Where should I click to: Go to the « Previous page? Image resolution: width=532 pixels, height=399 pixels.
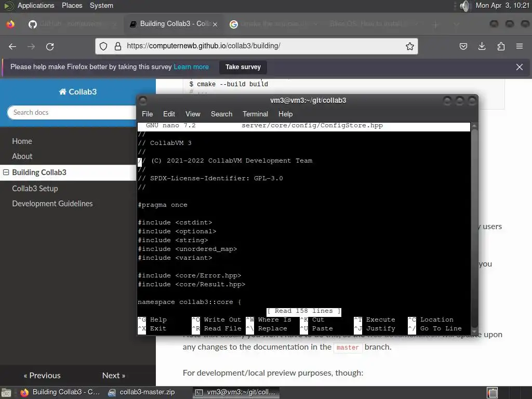(42, 375)
